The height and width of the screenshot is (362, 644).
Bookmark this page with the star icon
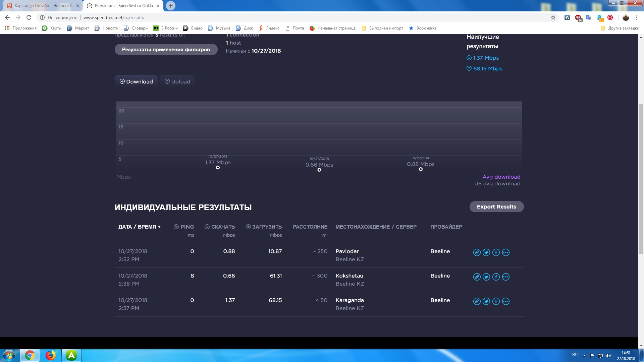click(x=553, y=17)
